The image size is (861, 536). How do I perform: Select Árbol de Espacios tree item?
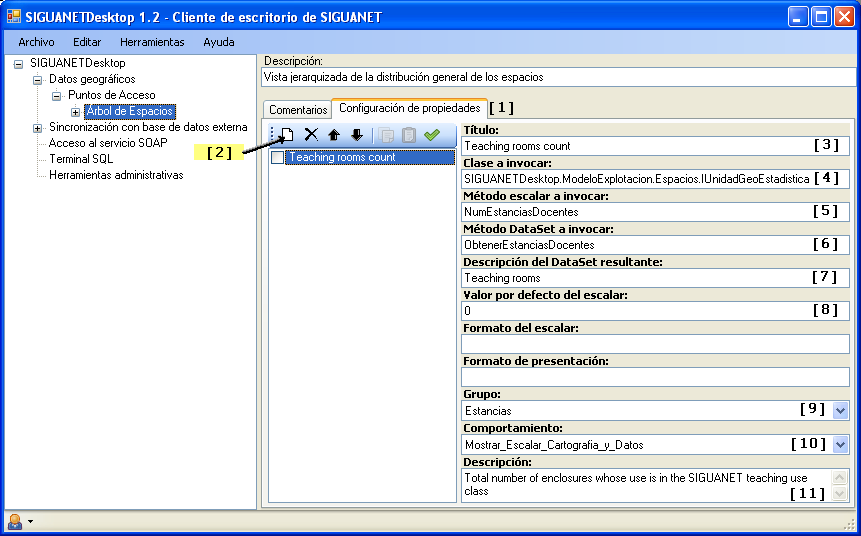(130, 111)
